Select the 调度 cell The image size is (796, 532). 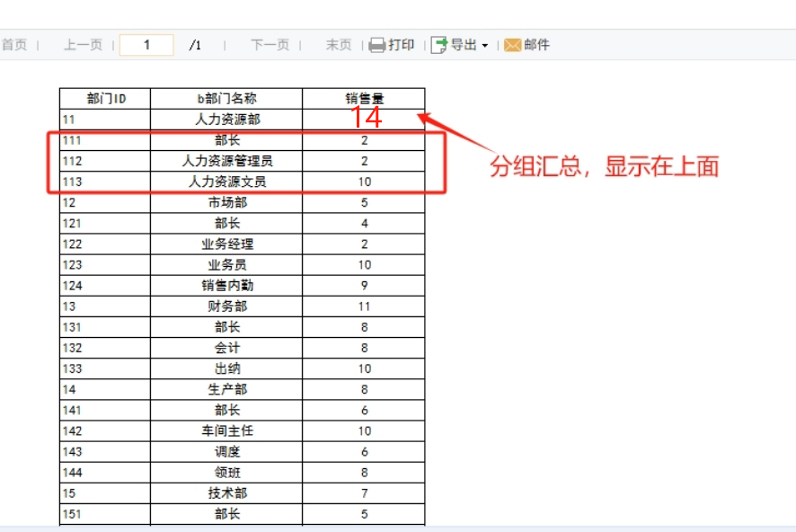226,452
